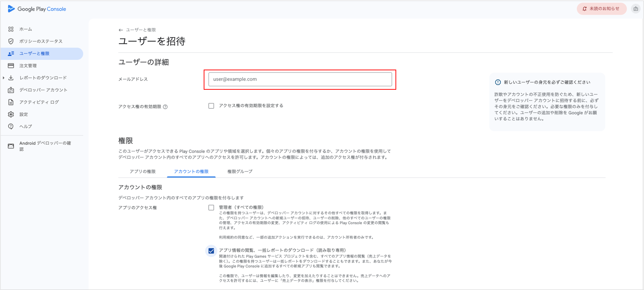This screenshot has width=644, height=290.
Task: Click the ヘルプ question mark icon
Action: tap(11, 126)
